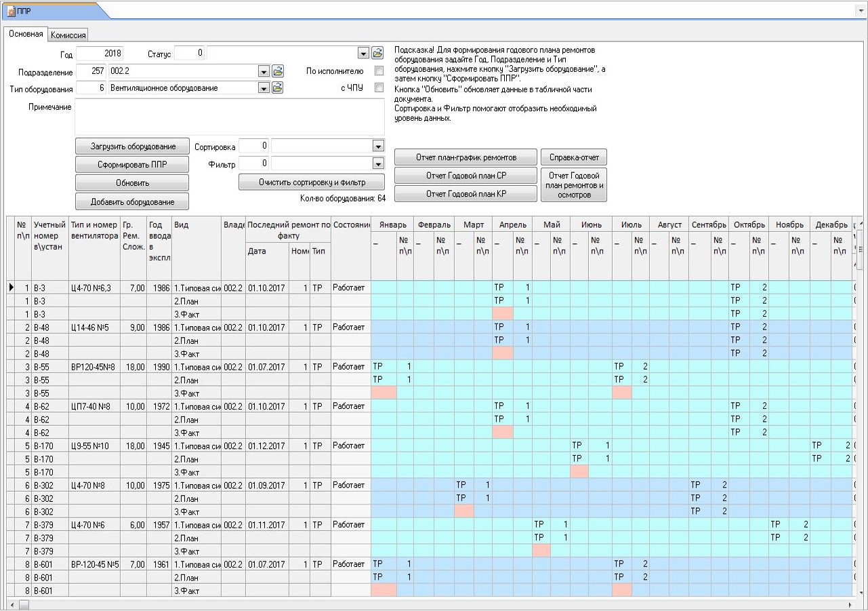Screen dimensions: 868x611
Task: Click the Тип оборудования code field 6
Action: (91, 87)
